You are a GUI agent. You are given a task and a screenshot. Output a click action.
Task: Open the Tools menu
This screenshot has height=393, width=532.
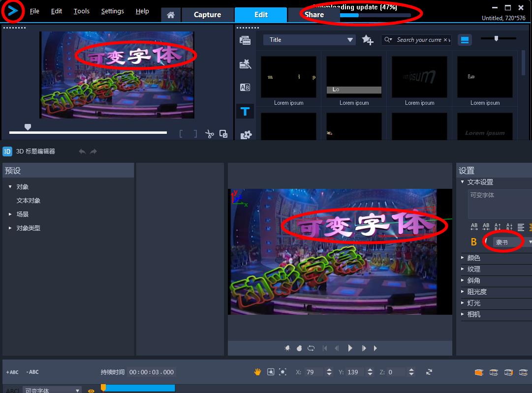[81, 11]
